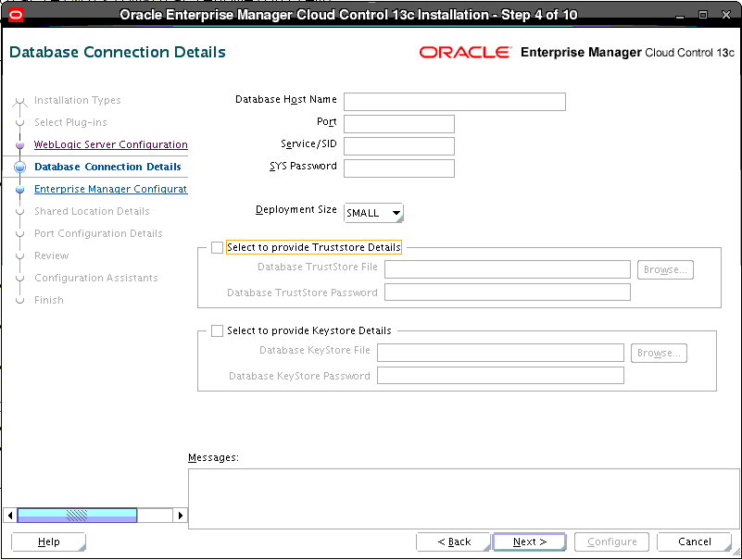Go to WebLogic Server Configuration step
The height and width of the screenshot is (560, 742).
(111, 144)
